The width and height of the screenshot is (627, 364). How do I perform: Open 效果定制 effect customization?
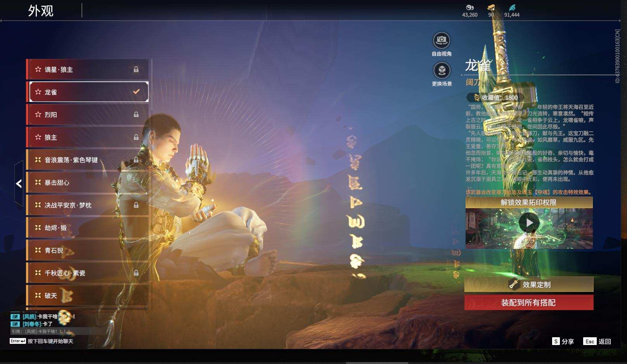tap(529, 285)
